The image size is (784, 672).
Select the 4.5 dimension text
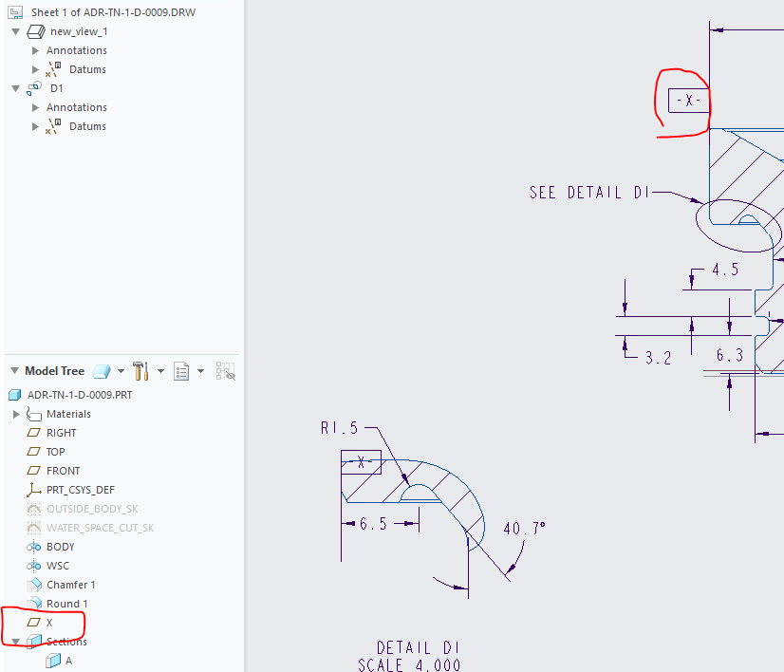725,270
